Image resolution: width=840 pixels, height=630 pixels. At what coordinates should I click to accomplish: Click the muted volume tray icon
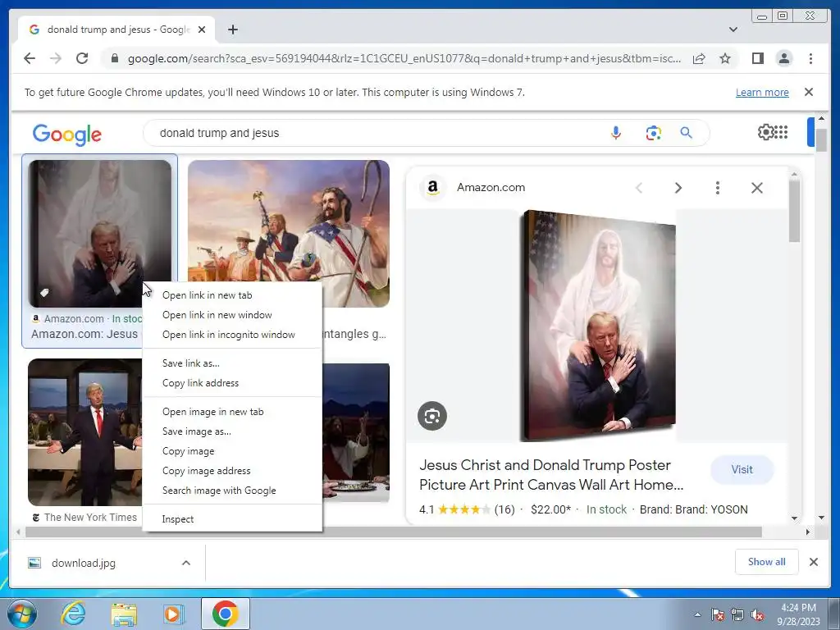(757, 615)
